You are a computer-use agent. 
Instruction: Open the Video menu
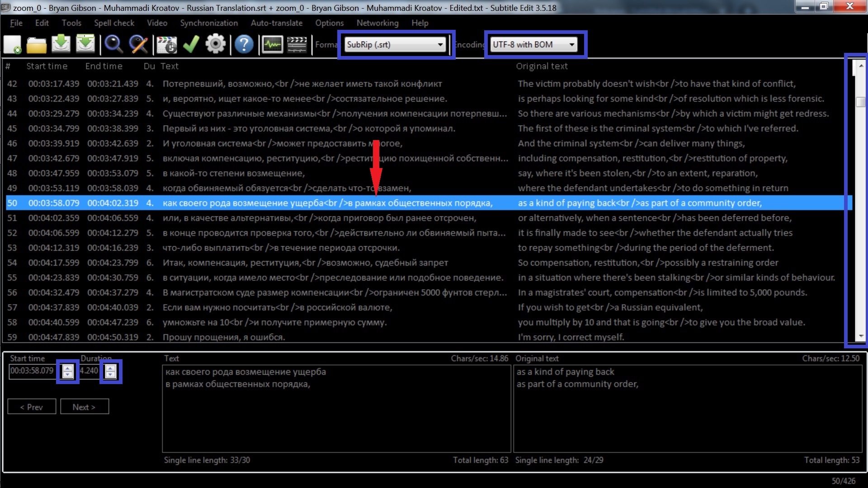click(157, 23)
